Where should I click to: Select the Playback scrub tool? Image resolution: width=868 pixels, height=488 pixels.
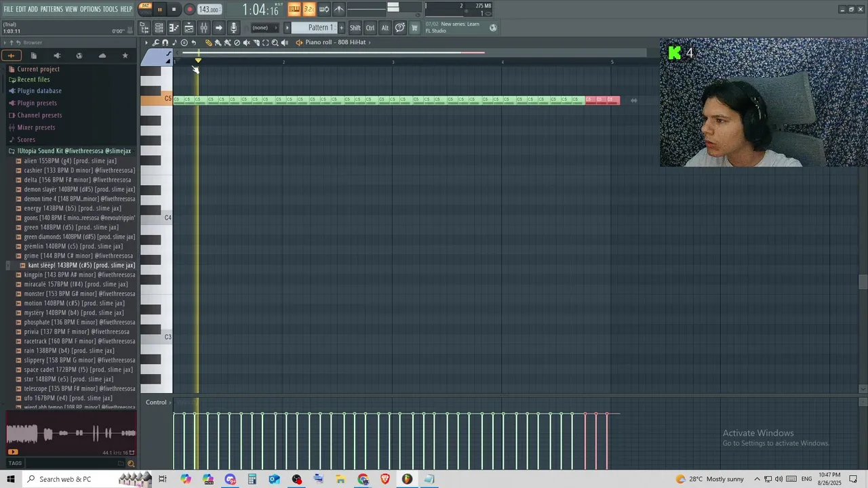pyautogui.click(x=284, y=43)
